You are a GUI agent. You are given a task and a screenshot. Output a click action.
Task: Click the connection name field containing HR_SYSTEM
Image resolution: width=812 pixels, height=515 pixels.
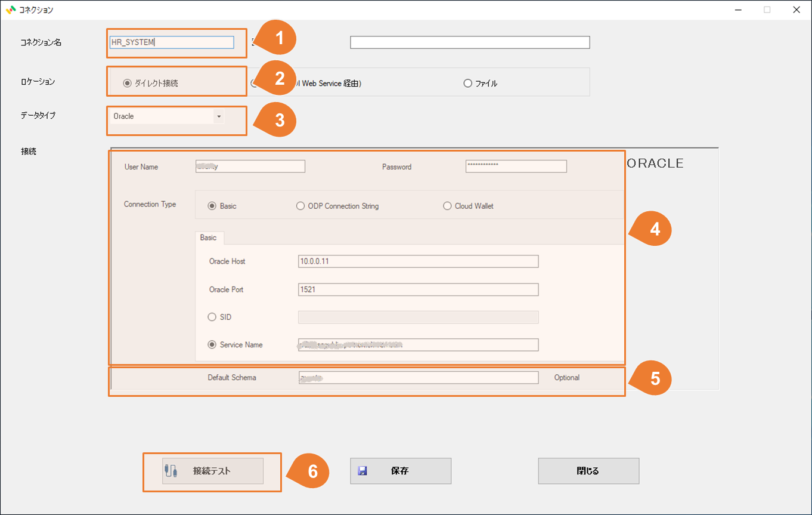click(172, 42)
